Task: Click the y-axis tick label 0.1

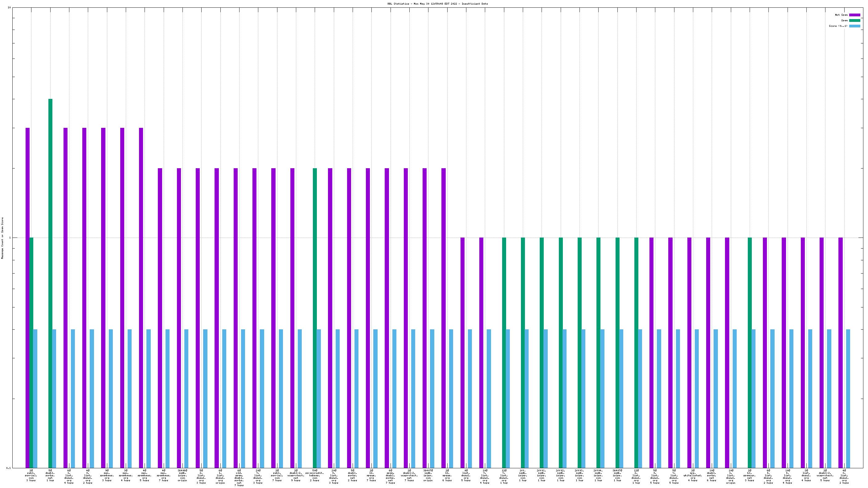Action: [x=8, y=468]
